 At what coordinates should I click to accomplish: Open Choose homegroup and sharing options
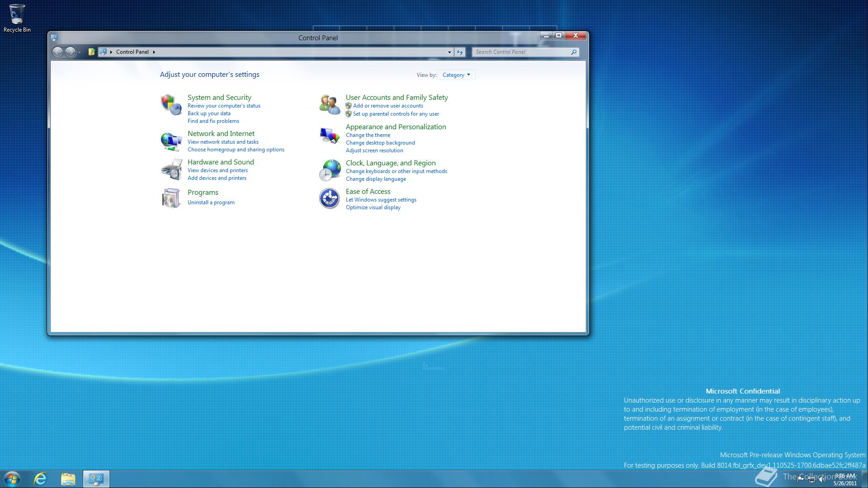coord(236,150)
